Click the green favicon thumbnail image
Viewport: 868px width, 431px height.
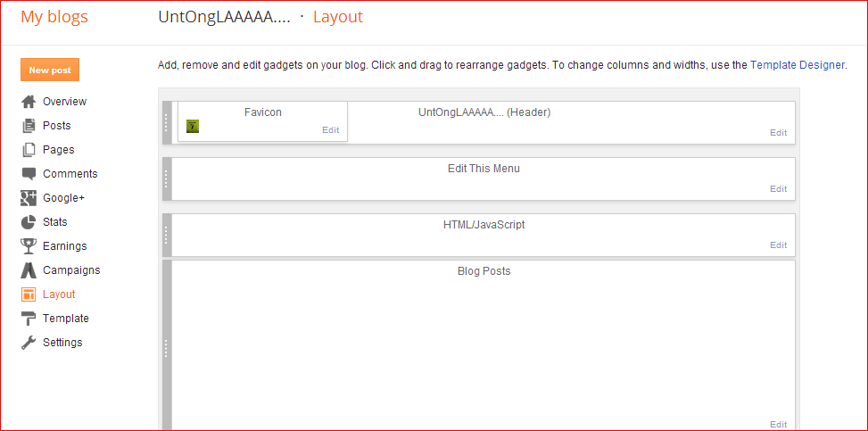[x=193, y=127]
